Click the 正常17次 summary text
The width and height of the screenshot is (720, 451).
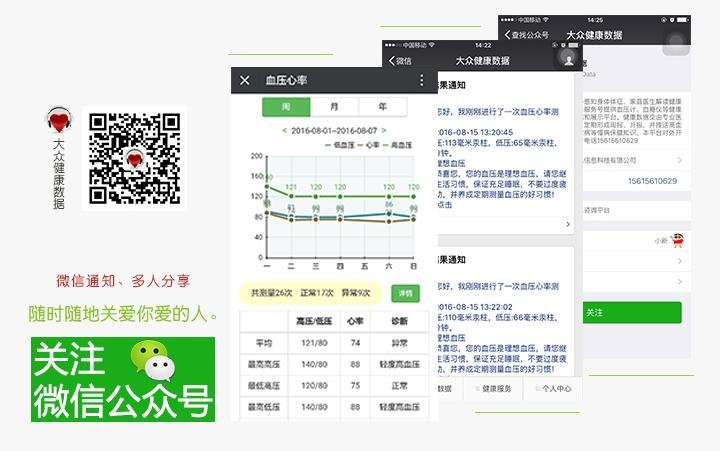[317, 293]
